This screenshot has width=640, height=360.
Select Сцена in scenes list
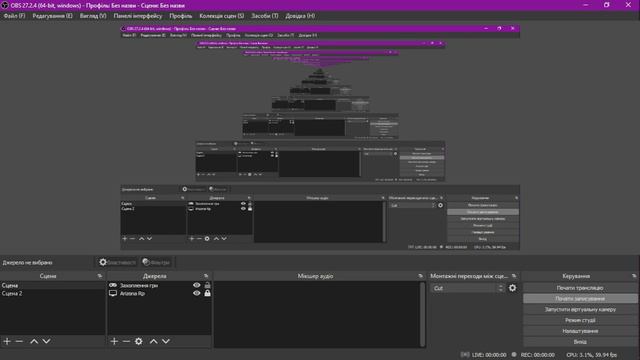pos(53,285)
